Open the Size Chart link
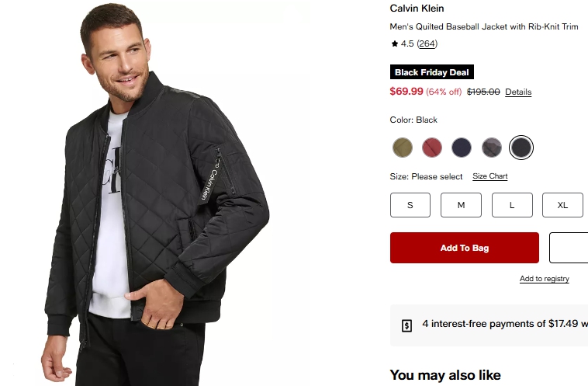Viewport: 588px width, 386px height. click(x=490, y=176)
